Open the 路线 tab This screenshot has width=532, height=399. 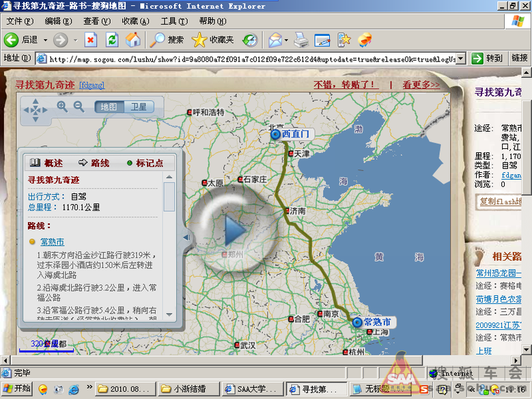pos(94,163)
